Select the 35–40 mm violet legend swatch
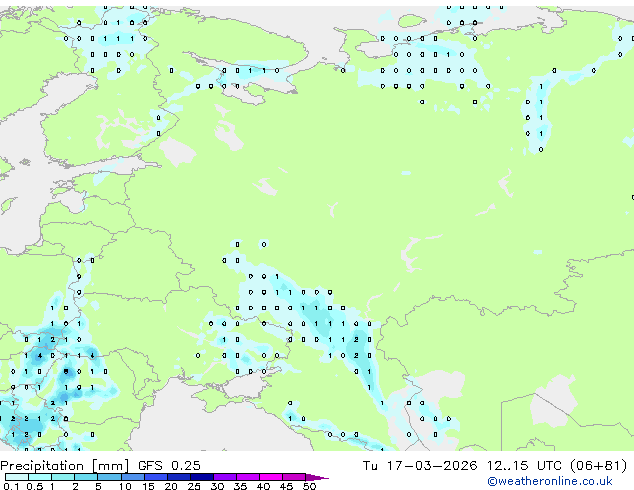634x490 pixels. click(x=247, y=477)
